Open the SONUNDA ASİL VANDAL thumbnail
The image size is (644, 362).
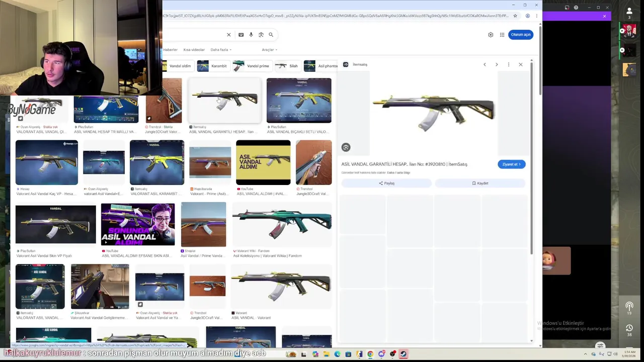click(x=138, y=224)
